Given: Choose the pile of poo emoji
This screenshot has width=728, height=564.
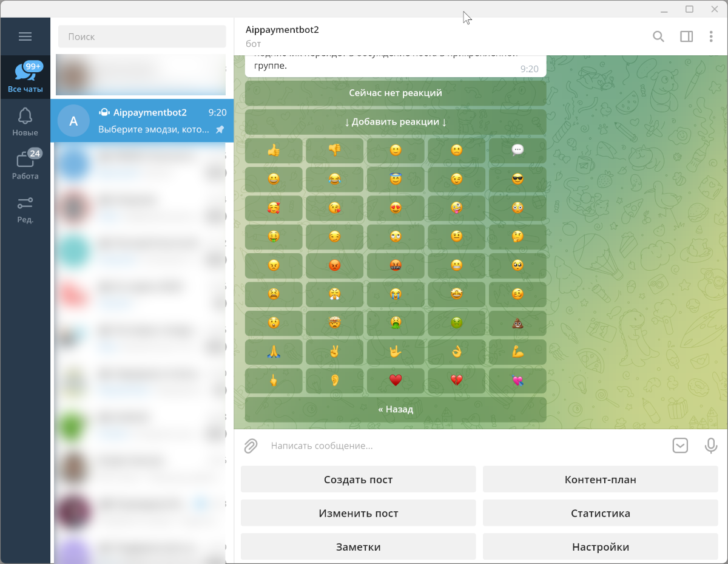Looking at the screenshot, I should pyautogui.click(x=517, y=323).
